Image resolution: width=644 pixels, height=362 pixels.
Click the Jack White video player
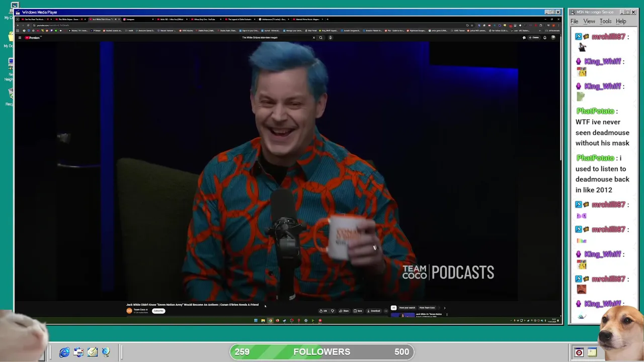[x=288, y=171]
